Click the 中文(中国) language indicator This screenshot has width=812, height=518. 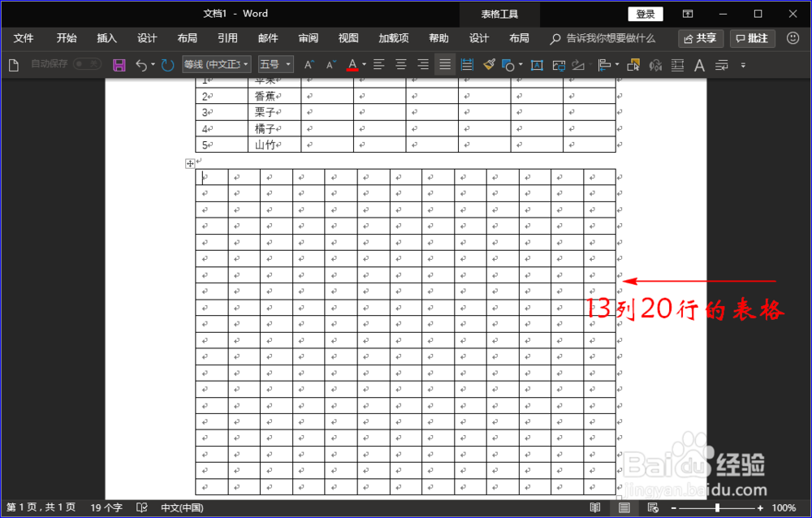[x=182, y=507]
